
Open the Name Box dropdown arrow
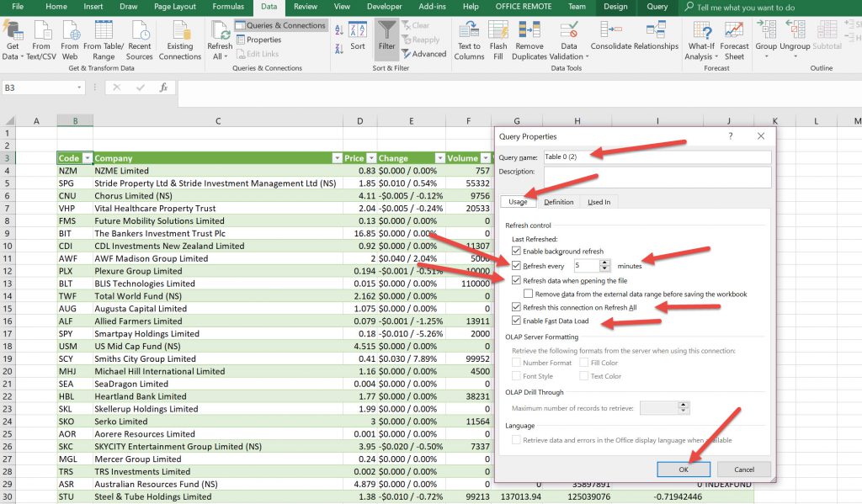tap(80, 88)
